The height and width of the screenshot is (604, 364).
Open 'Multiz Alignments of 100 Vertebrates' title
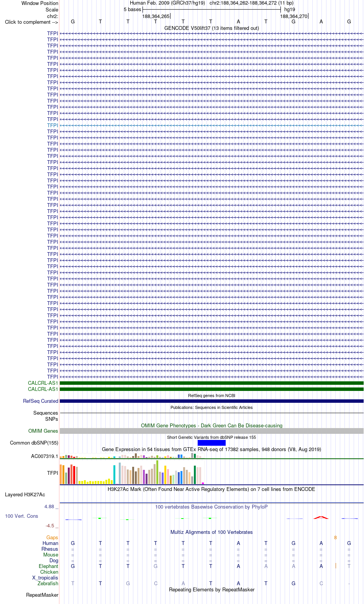point(212,532)
